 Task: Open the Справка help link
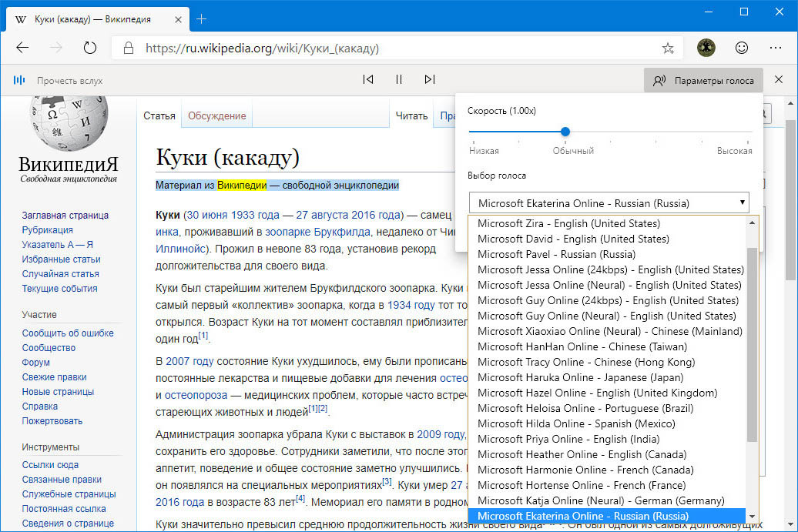click(40, 407)
